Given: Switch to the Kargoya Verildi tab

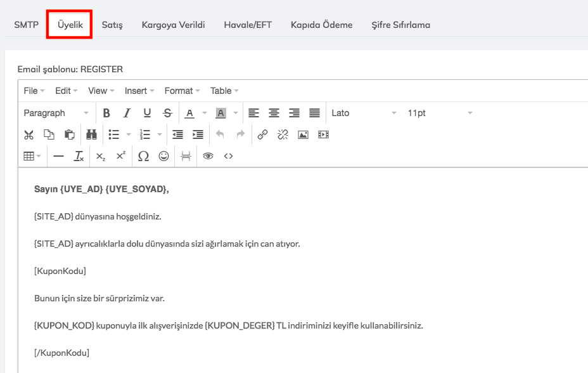Looking at the screenshot, I should pyautogui.click(x=173, y=25).
